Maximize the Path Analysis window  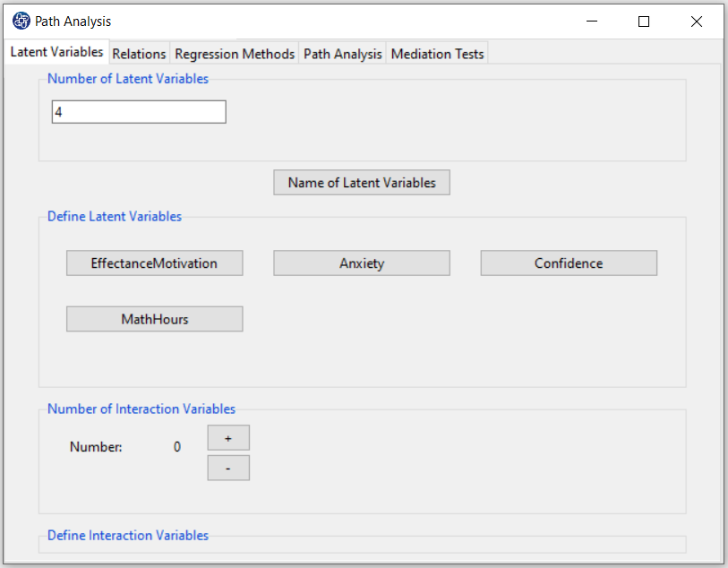point(644,22)
